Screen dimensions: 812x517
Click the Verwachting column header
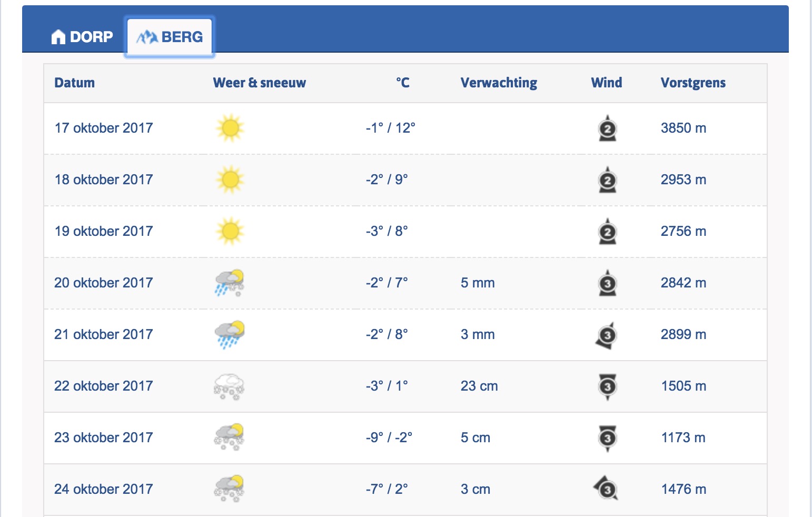point(499,83)
